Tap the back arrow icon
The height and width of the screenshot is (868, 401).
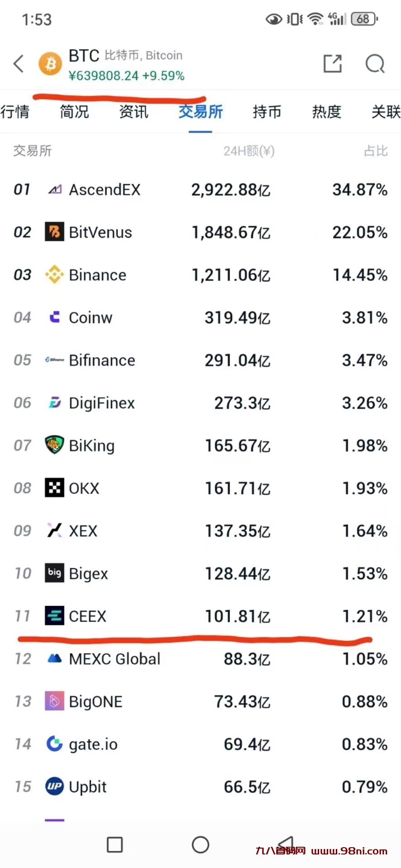click(x=19, y=64)
